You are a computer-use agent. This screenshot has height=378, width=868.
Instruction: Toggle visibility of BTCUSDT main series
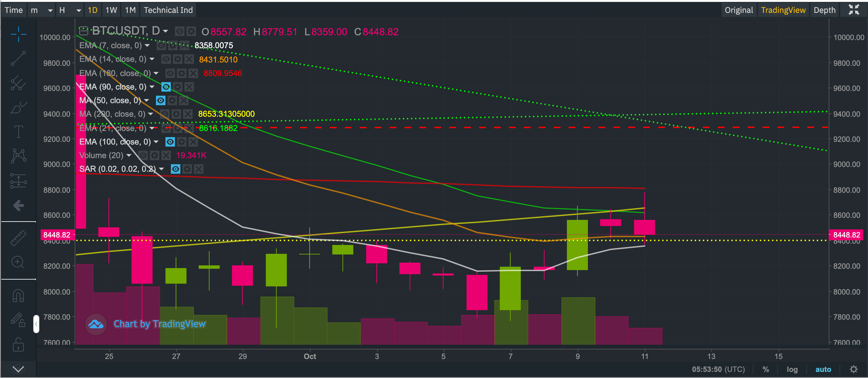180,32
